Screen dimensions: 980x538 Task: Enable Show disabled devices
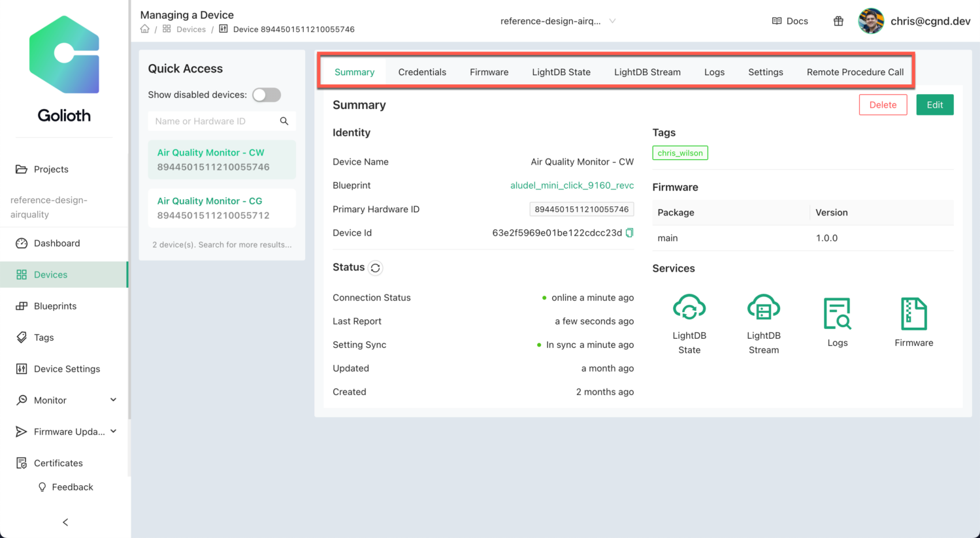click(266, 95)
